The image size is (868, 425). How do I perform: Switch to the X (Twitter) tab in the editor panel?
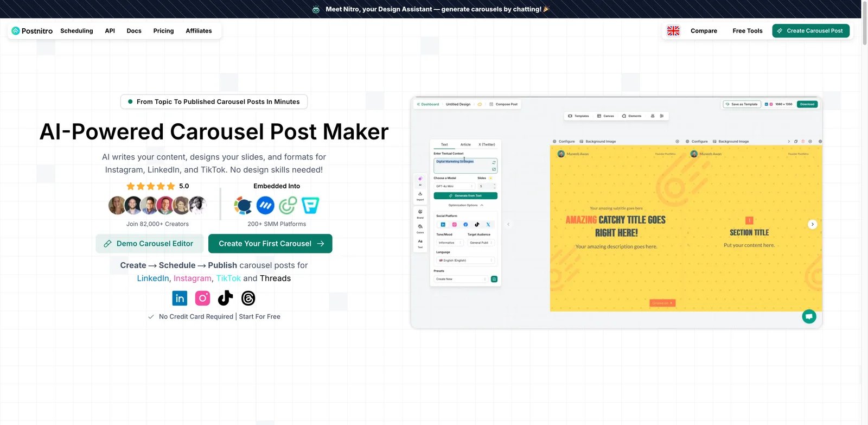pyautogui.click(x=487, y=144)
